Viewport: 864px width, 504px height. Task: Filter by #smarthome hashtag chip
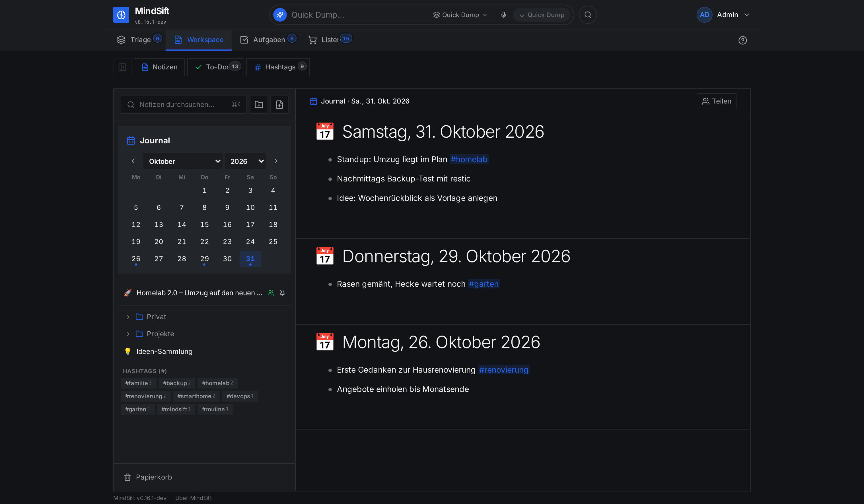click(196, 396)
